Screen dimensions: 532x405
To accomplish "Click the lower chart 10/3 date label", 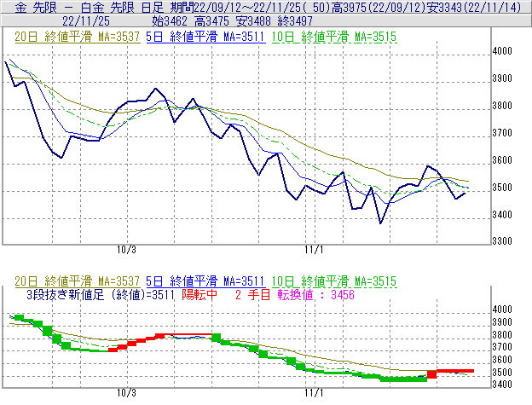I will 126,393.
